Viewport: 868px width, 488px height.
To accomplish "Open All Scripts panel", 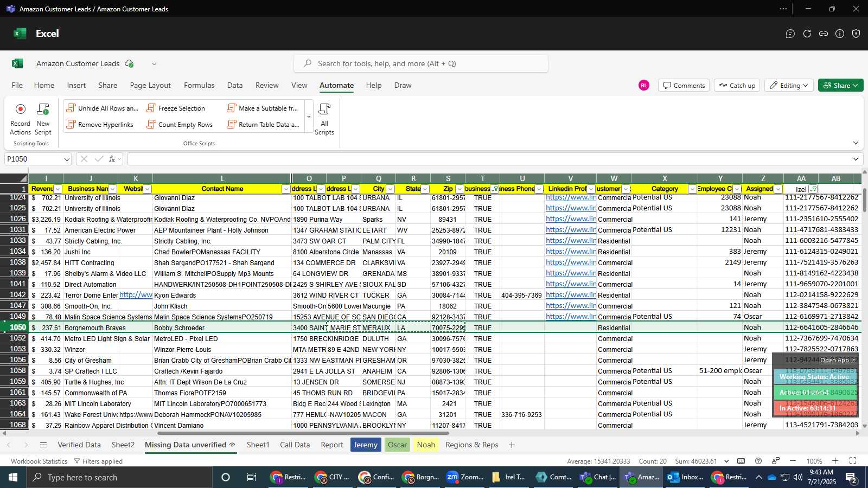I will point(324,119).
